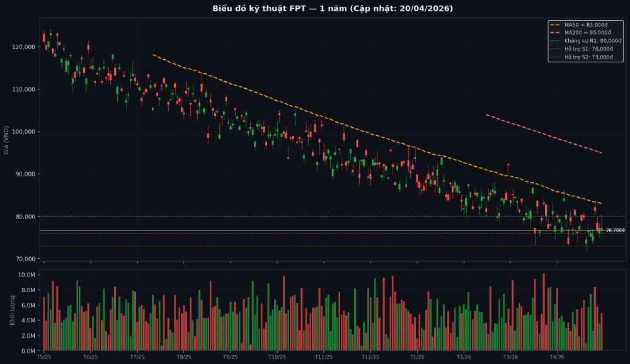Image resolution: width=630 pixels, height=364 pixels.
Task: Click the T3/26 date axis label
Action: [510, 357]
